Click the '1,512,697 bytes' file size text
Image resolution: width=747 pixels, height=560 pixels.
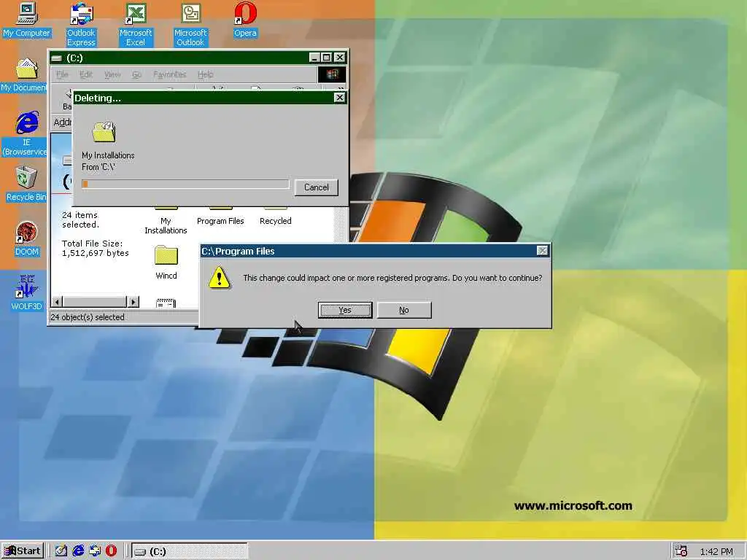point(96,253)
